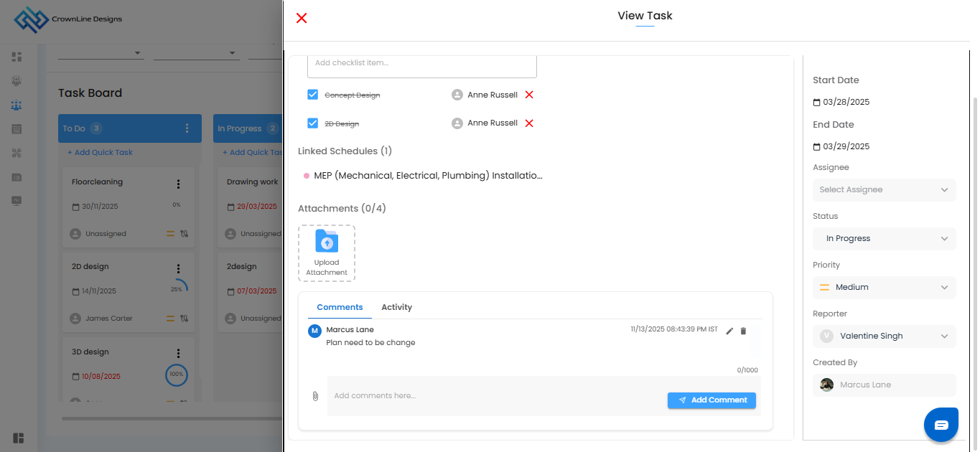The image size is (980, 452).
Task: Click the Start Date calendar icon
Action: pyautogui.click(x=816, y=103)
